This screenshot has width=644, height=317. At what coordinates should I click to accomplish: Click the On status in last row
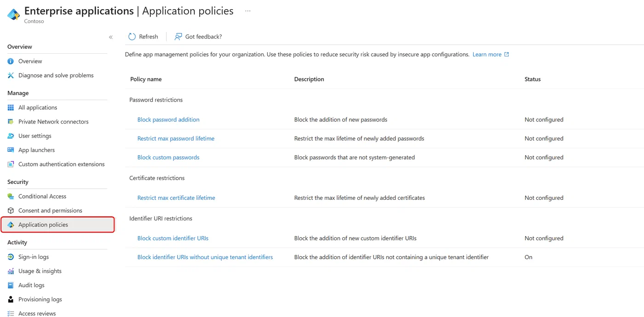click(x=529, y=257)
